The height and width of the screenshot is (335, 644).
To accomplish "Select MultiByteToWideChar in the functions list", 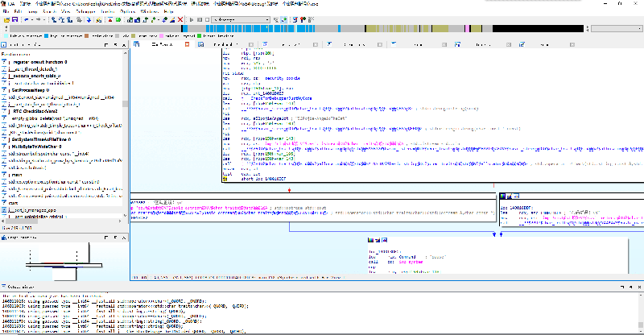I will coord(34,147).
